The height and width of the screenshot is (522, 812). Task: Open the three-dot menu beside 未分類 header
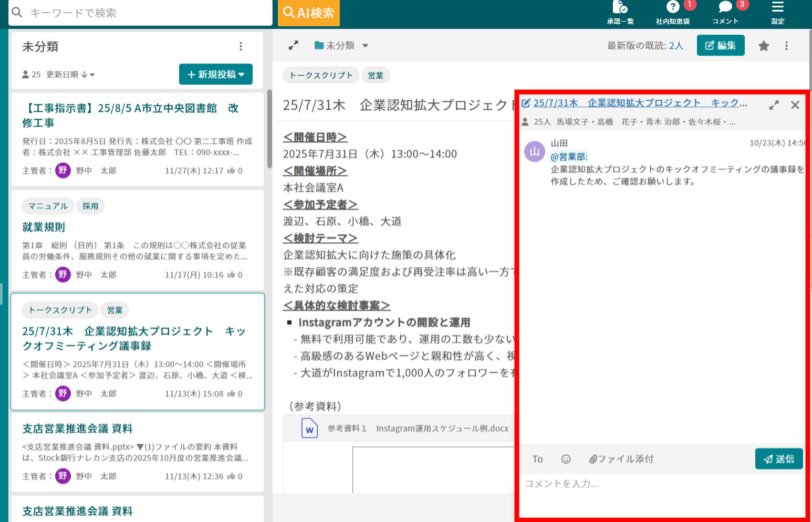(241, 46)
